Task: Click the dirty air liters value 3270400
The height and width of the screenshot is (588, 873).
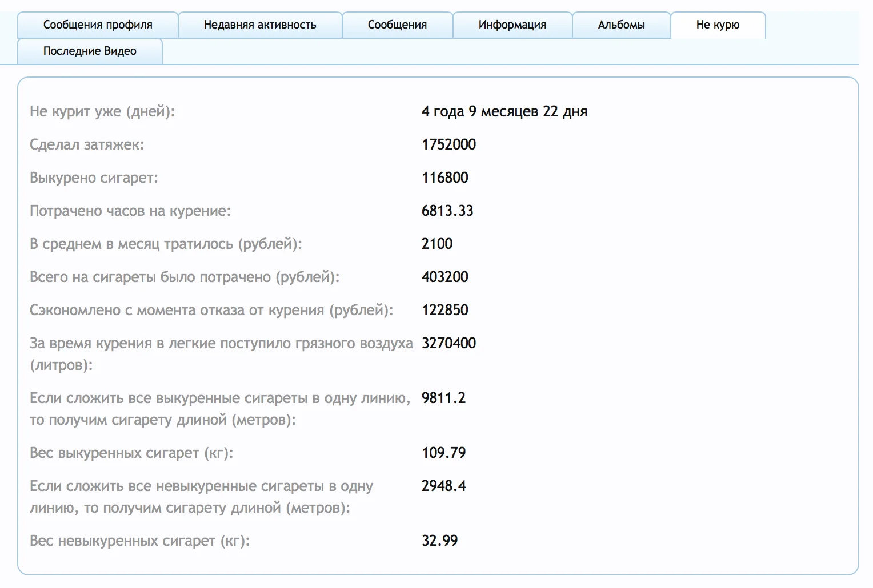Action: click(448, 343)
